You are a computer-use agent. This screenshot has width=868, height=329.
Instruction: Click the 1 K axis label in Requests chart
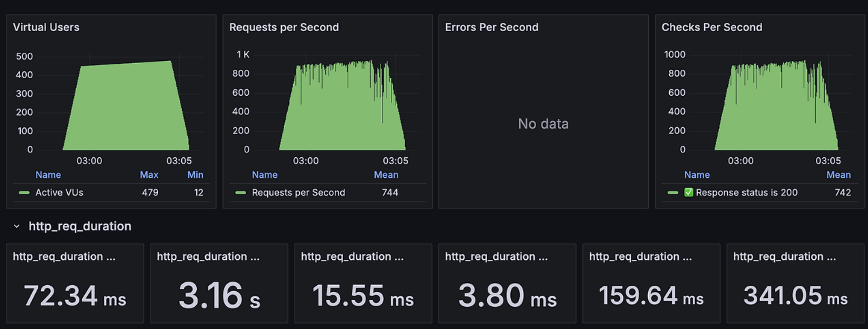click(243, 55)
